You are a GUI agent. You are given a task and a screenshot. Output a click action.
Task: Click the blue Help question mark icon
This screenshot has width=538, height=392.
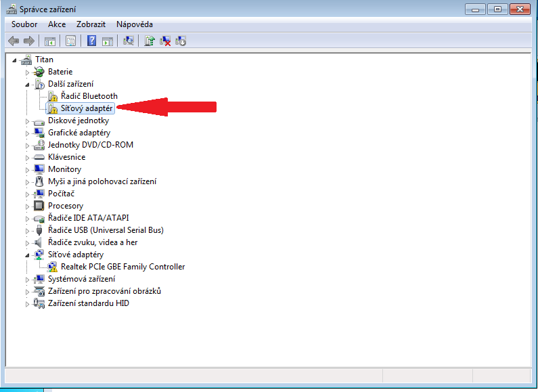coord(91,41)
